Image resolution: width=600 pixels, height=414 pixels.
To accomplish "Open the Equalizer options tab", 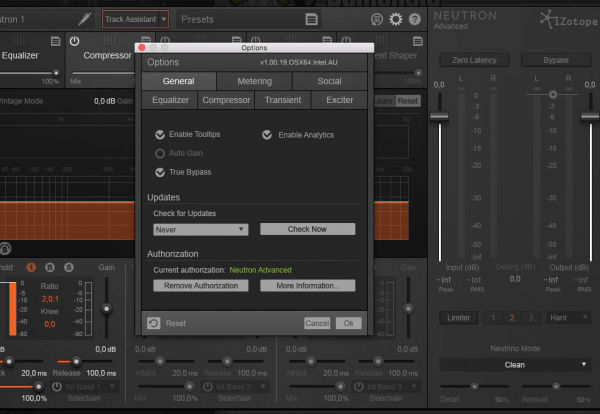I will [170, 100].
